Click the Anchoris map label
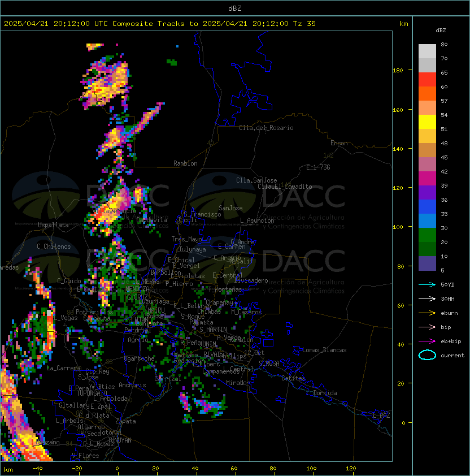This screenshot has width=470, height=476. (132, 385)
